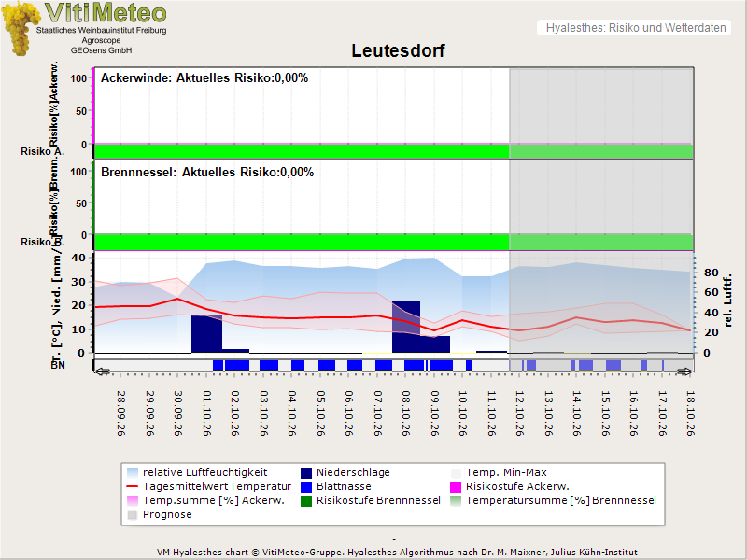
Task: Click the 'rel. Luftf.' right axis label
Action: (x=727, y=301)
